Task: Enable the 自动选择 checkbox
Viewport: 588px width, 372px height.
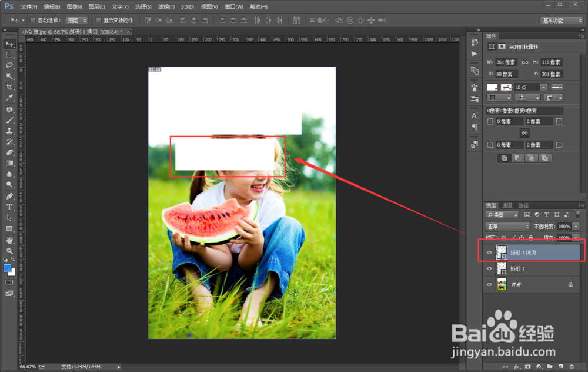Action: [32, 20]
